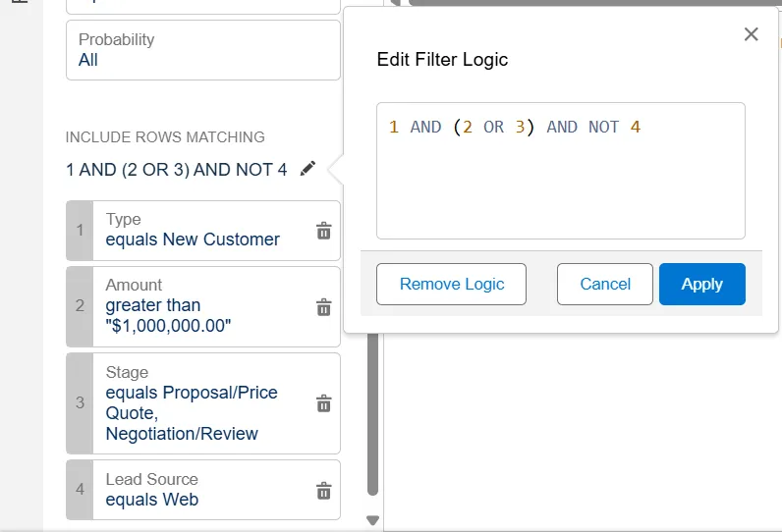782x532 pixels.
Task: Delete the Type equals New Customer filter
Action: (323, 231)
